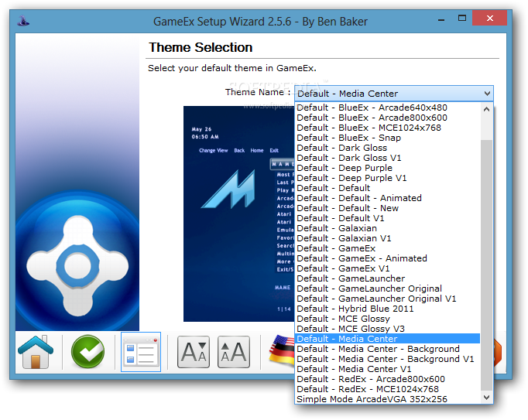Click the increase font size icon
The width and height of the screenshot is (528, 420).
coord(234,352)
